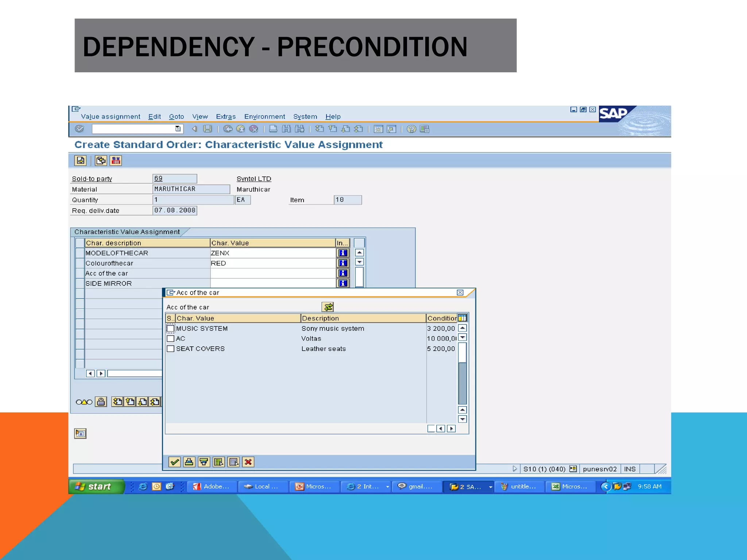Screen dimensions: 747x560
Task: Click the green Enter checkmark in SAP toolbar
Action: pos(79,129)
